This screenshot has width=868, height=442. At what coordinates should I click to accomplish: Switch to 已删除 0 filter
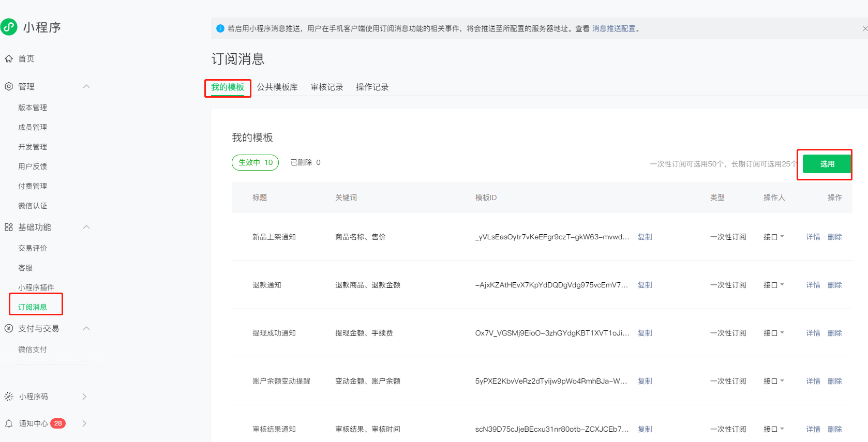pos(305,162)
